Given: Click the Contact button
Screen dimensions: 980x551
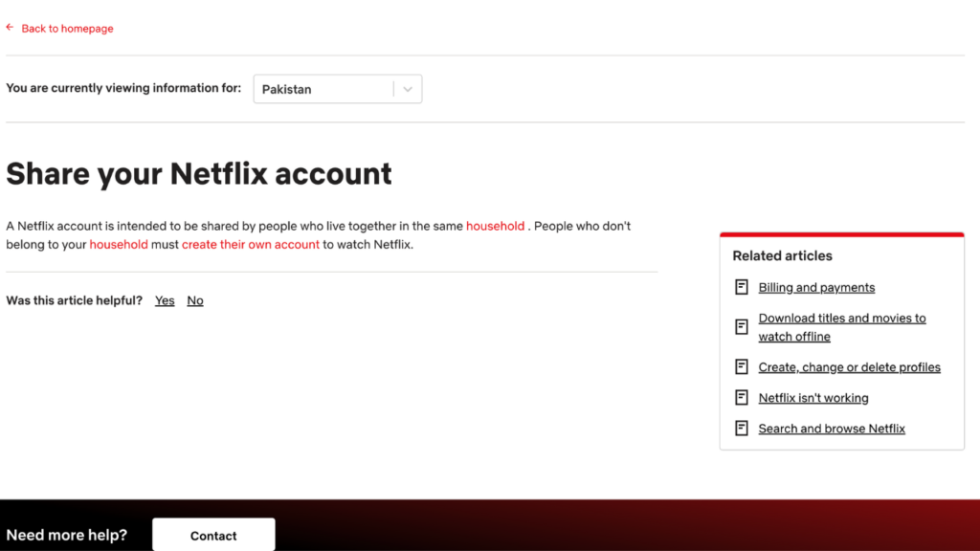Looking at the screenshot, I should [213, 535].
